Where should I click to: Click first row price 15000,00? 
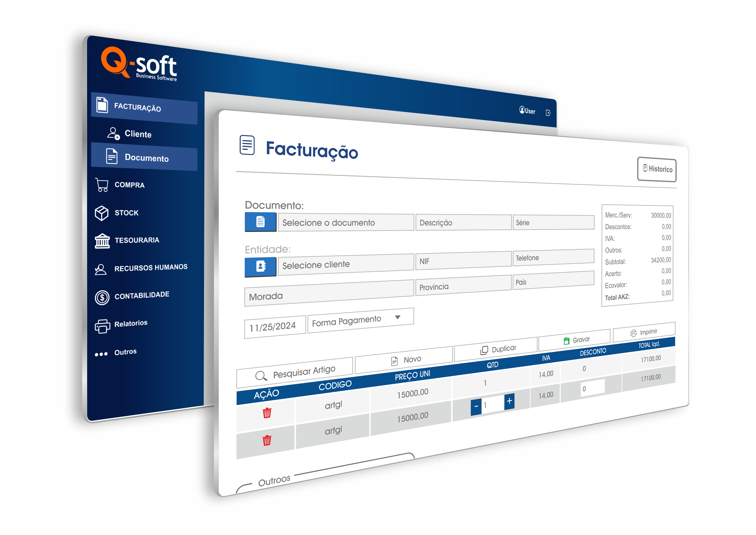413,393
